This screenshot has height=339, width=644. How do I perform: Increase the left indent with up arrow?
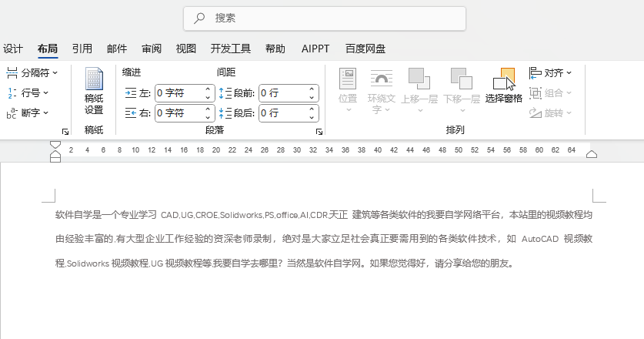pyautogui.click(x=208, y=89)
